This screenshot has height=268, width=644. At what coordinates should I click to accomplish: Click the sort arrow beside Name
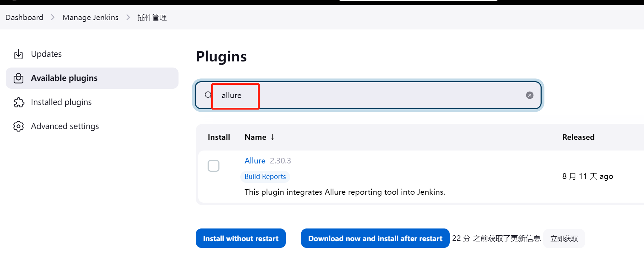(273, 137)
